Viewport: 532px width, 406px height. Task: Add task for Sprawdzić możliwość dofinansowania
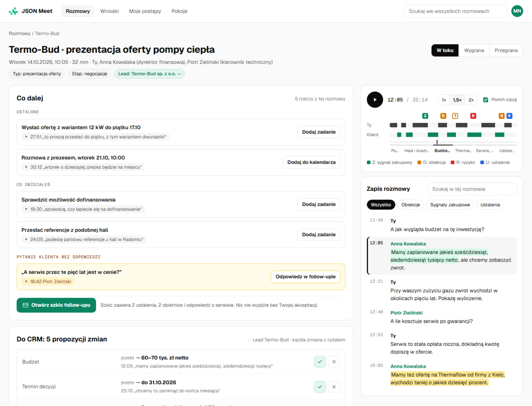(x=319, y=204)
